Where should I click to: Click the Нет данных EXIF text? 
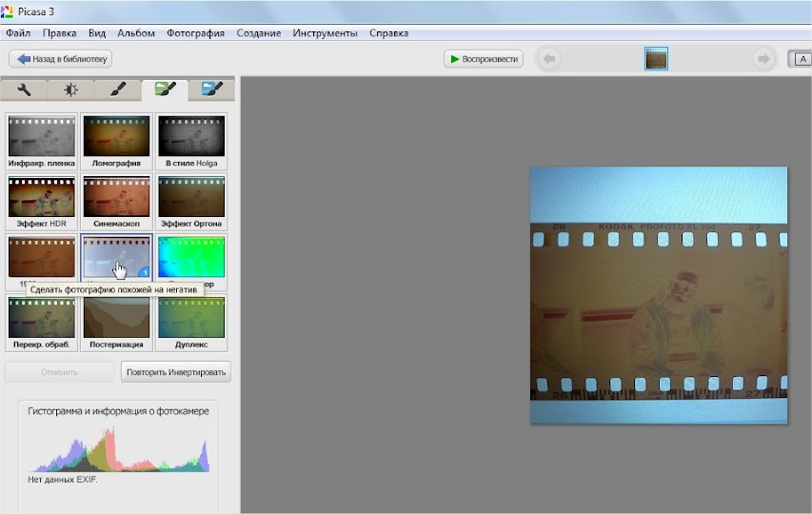coord(63,480)
